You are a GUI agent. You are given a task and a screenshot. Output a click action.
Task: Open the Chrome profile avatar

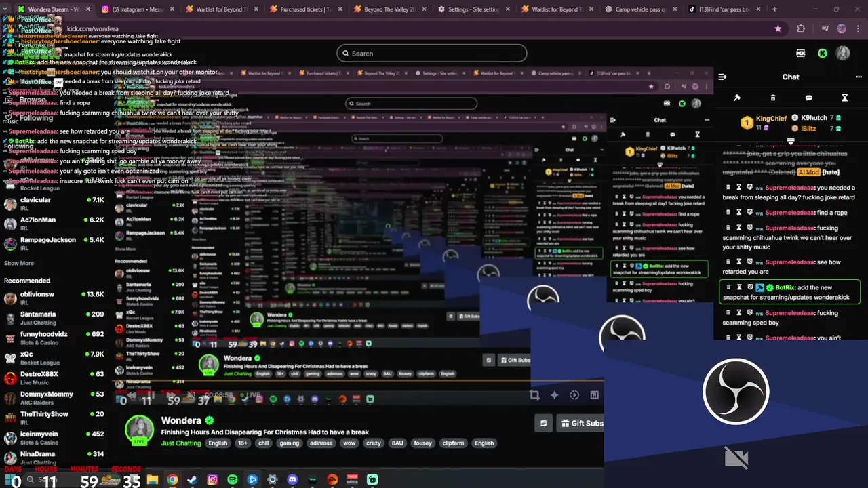(842, 29)
